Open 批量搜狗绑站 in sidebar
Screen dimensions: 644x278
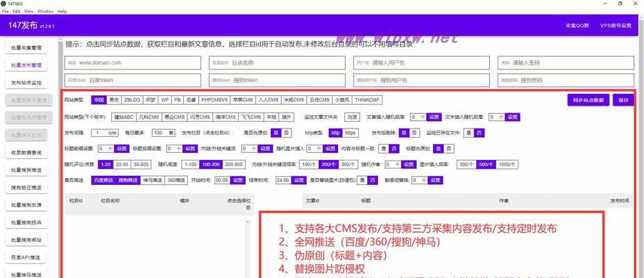pos(26,240)
